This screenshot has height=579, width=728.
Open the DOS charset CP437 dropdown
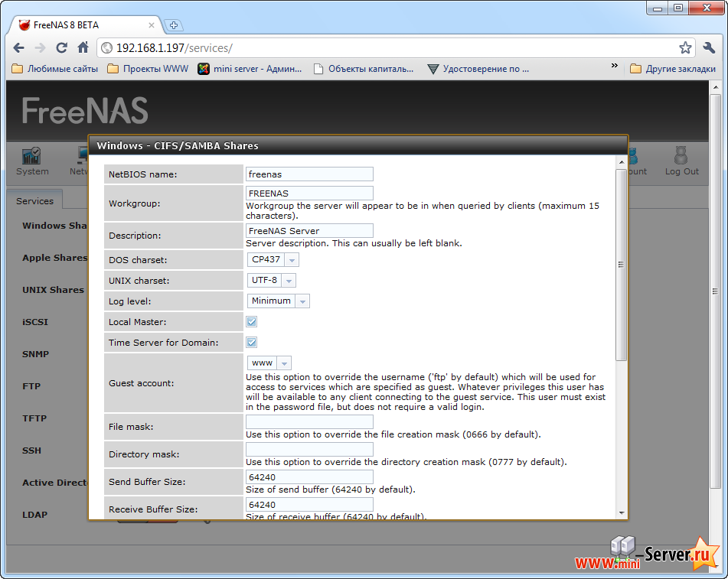pyautogui.click(x=273, y=260)
